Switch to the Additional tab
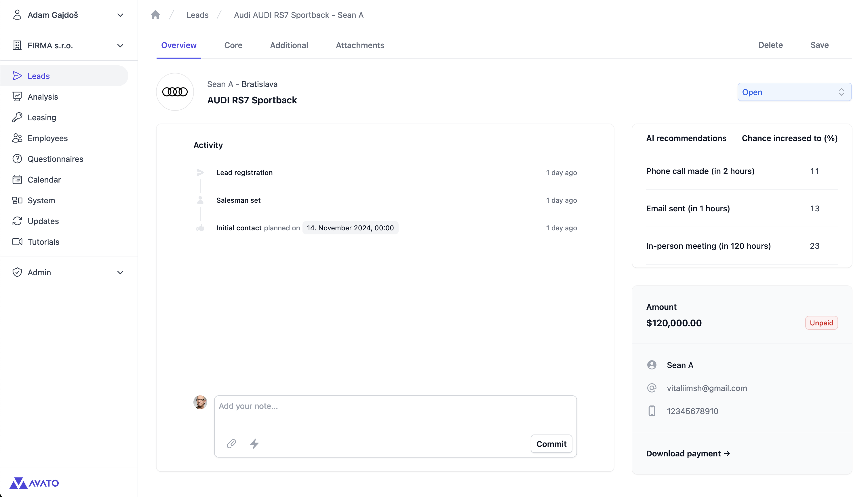 click(x=289, y=45)
